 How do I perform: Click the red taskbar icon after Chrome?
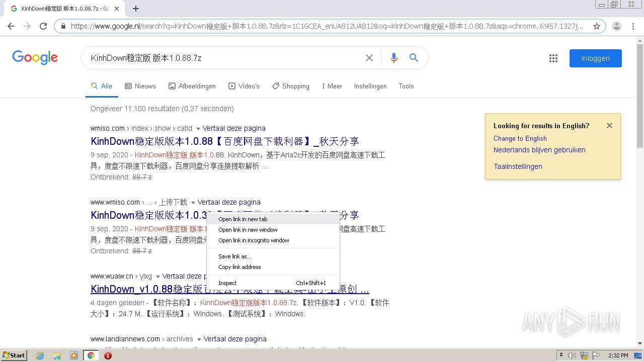[108, 355]
